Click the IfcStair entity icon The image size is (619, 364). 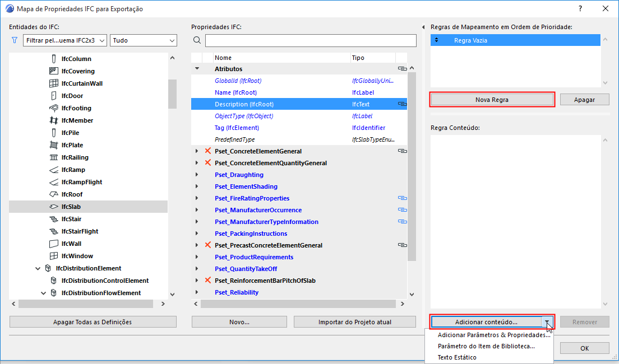pyautogui.click(x=54, y=219)
